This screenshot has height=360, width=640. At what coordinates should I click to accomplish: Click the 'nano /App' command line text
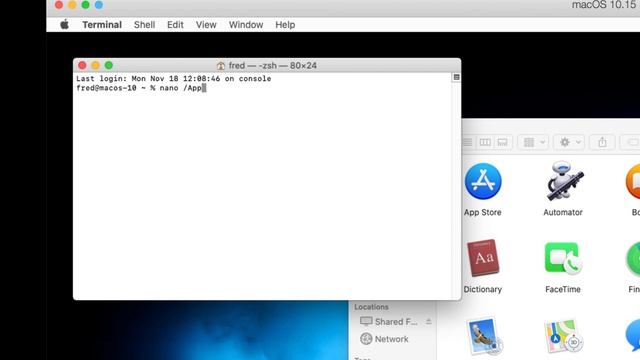click(x=180, y=88)
